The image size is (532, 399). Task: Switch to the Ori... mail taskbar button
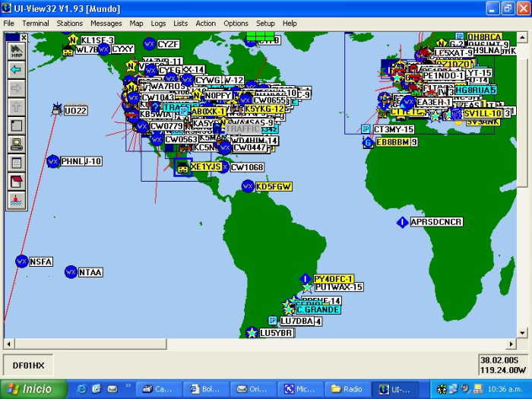253,389
